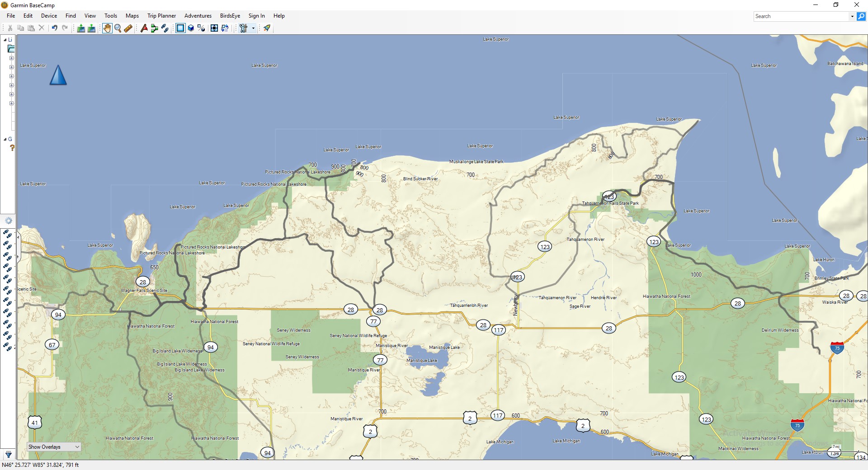This screenshot has height=470, width=868.
Task: Open the Help menu
Action: coord(279,15)
